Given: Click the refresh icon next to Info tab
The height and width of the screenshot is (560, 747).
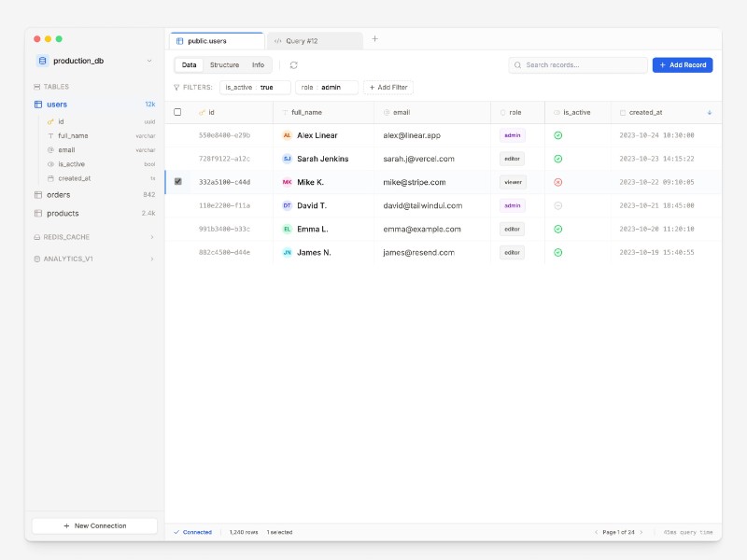Looking at the screenshot, I should tap(292, 65).
